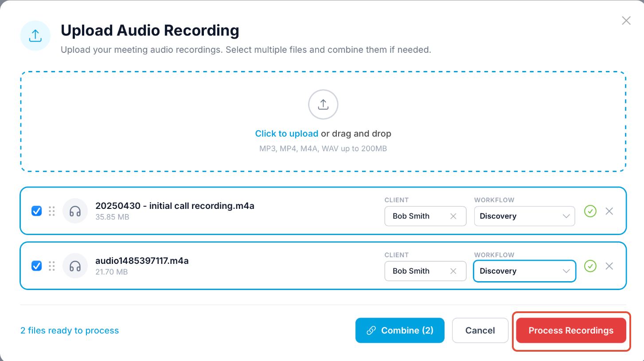This screenshot has height=361, width=644.
Task: Click the Combine (2) button
Action: point(400,330)
